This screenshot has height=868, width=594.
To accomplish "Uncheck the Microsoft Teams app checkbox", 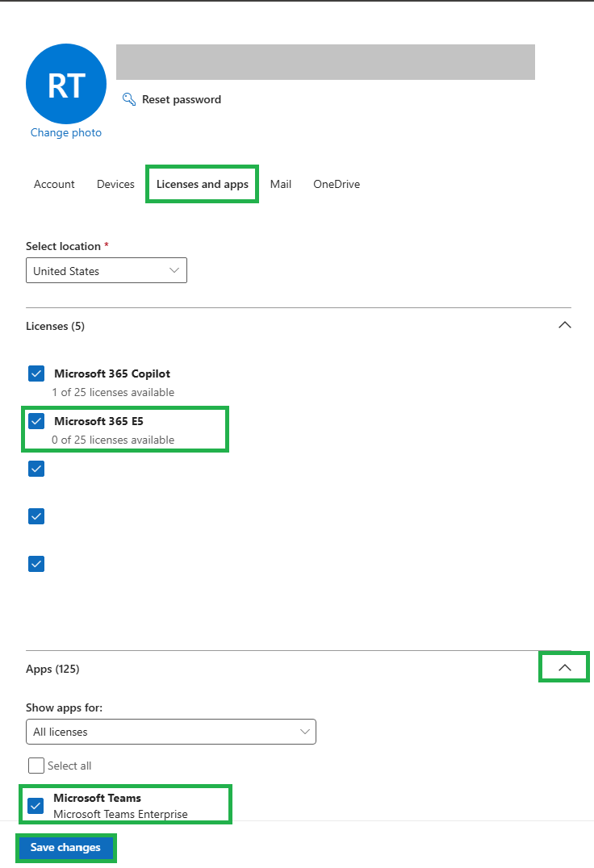I will pos(36,805).
